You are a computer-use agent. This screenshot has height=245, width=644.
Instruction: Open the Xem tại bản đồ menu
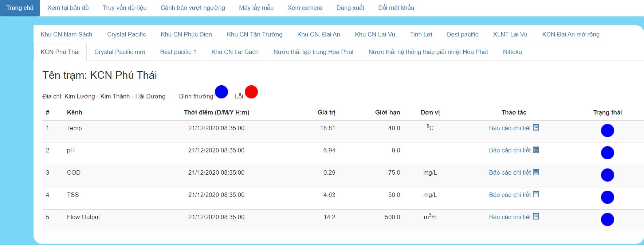click(x=68, y=8)
